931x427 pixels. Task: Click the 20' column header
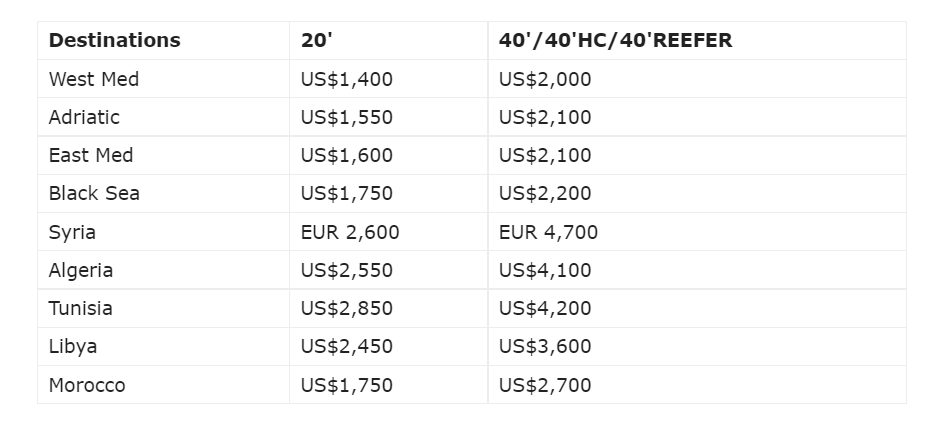click(317, 41)
